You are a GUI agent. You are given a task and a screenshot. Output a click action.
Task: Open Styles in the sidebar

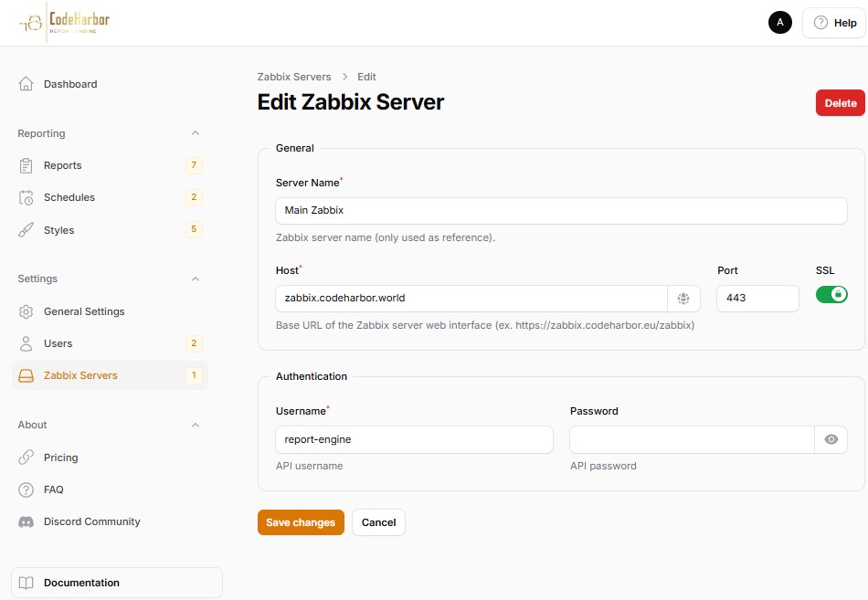110,230
